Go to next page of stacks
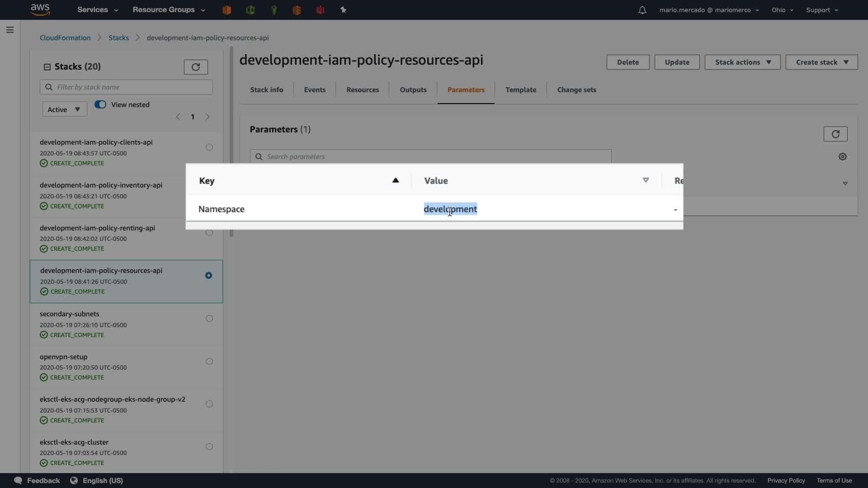Viewport: 868px width, 488px height. tap(208, 117)
